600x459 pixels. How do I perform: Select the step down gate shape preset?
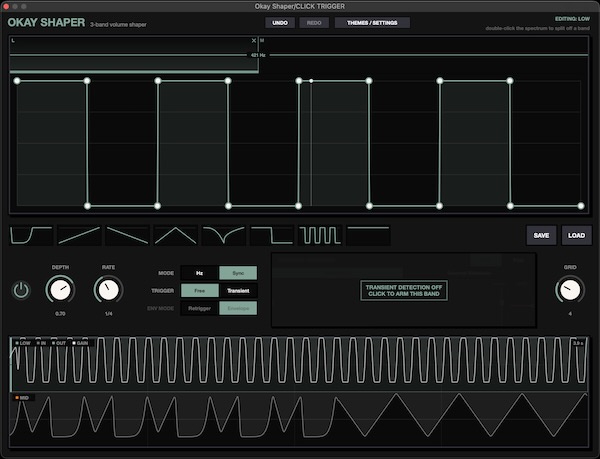272,235
